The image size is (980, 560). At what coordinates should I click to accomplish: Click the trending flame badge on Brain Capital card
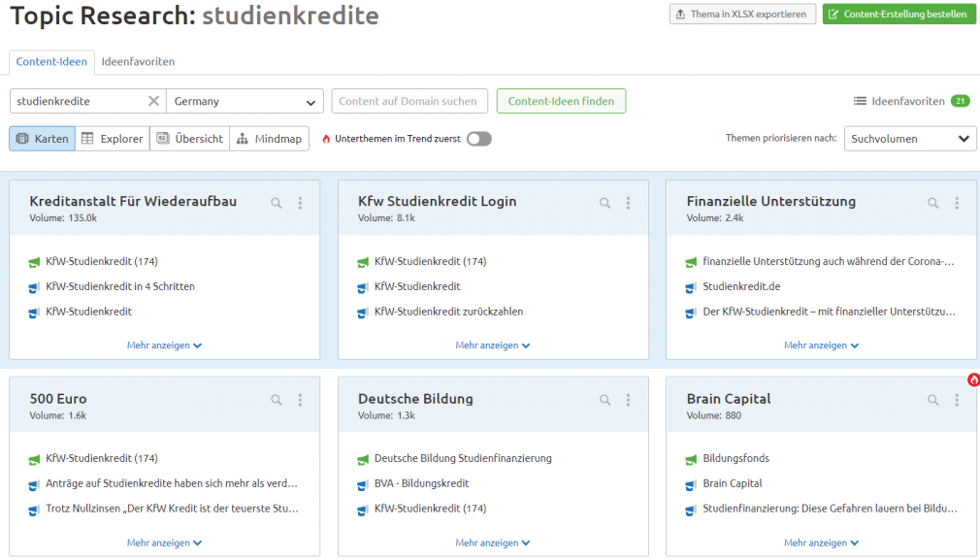[973, 379]
